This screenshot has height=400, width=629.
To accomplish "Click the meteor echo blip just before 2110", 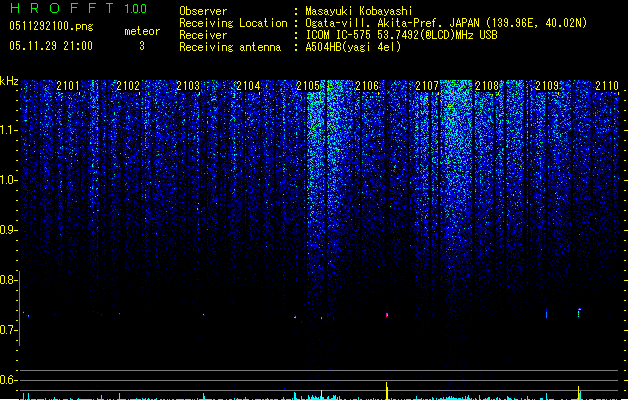I will click(x=579, y=313).
